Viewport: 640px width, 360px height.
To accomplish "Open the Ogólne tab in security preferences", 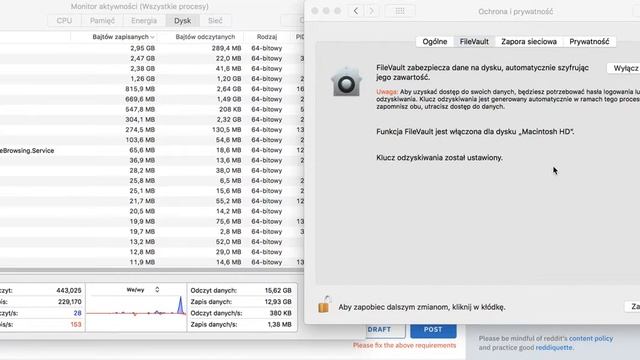I will [x=435, y=42].
